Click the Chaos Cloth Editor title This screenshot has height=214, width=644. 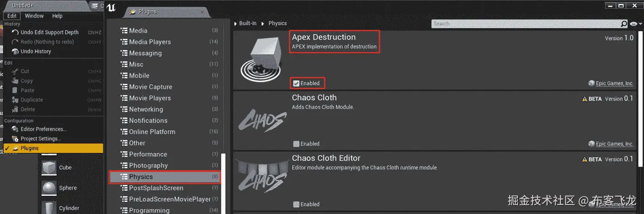(x=326, y=158)
